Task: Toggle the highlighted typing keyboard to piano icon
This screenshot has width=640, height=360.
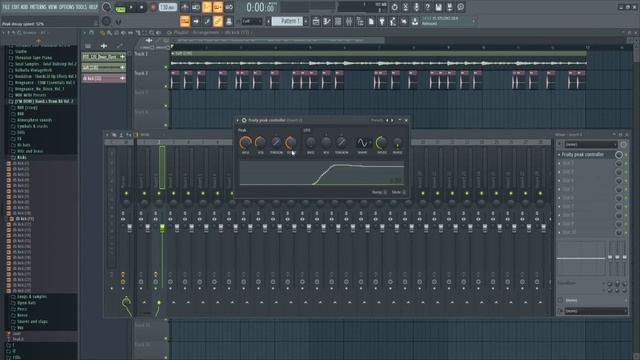Action: tap(185, 21)
